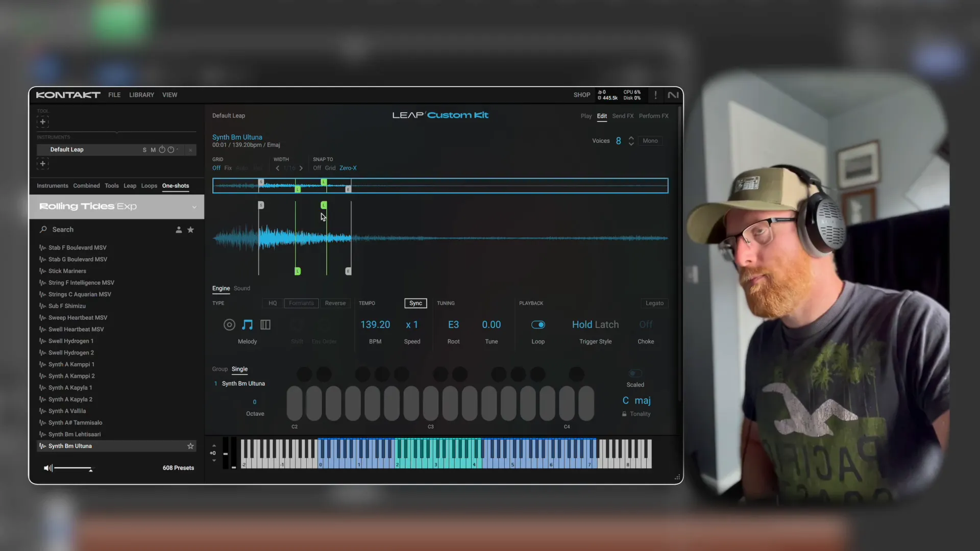The image size is (980, 551).
Task: Change the Root note E3
Action: pos(453,324)
